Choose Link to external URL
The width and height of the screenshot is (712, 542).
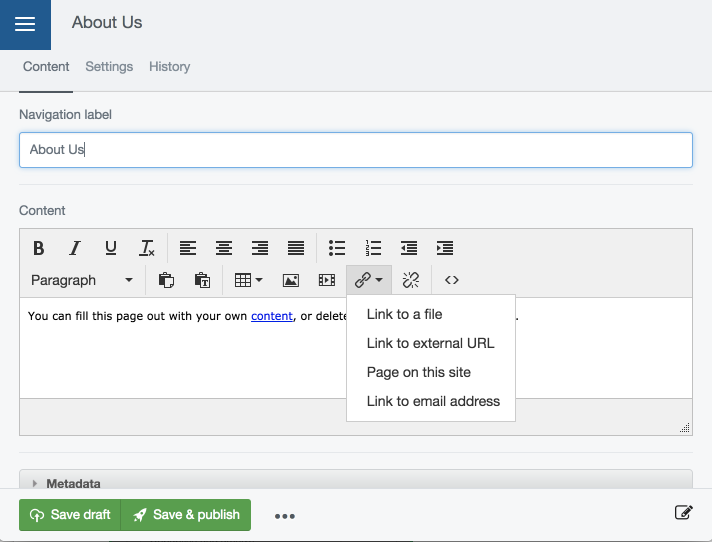(430, 343)
